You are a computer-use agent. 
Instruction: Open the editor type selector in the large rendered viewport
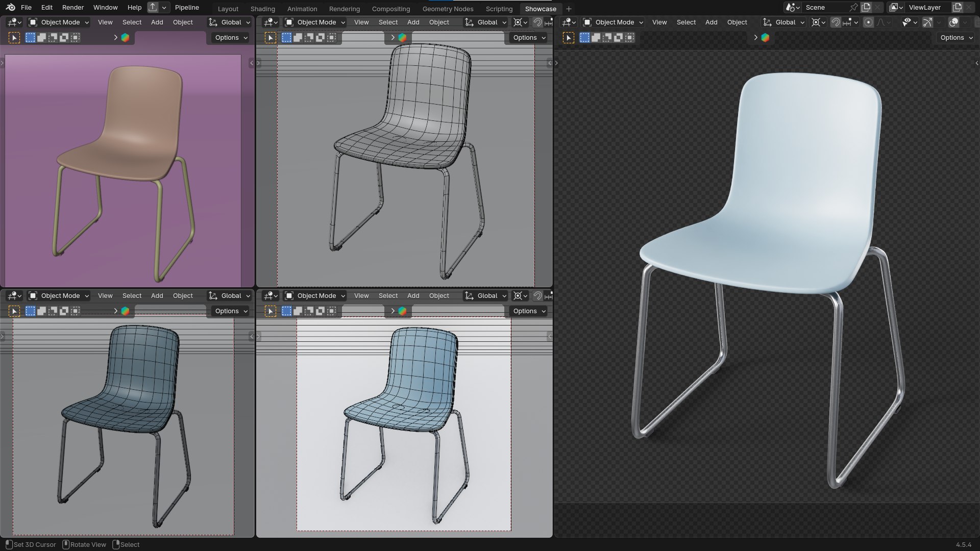coord(569,22)
